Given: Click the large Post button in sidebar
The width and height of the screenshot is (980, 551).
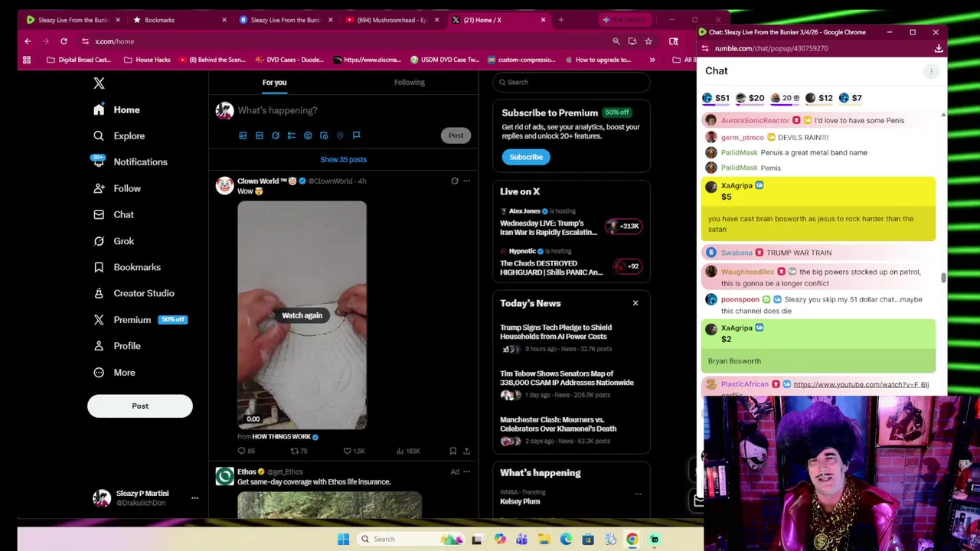Looking at the screenshot, I should (x=140, y=406).
